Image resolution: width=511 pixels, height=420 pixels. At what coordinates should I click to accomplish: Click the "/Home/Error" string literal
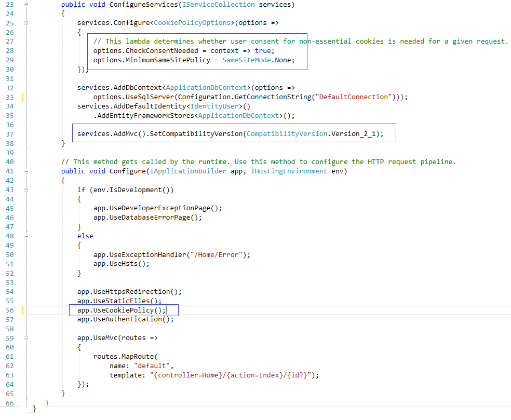(217, 255)
